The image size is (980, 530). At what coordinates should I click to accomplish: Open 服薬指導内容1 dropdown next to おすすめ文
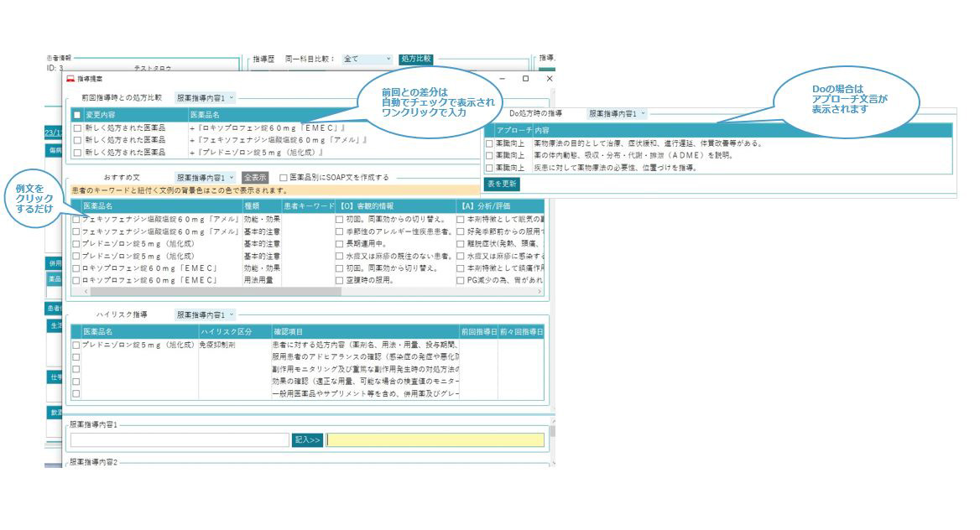[x=205, y=178]
